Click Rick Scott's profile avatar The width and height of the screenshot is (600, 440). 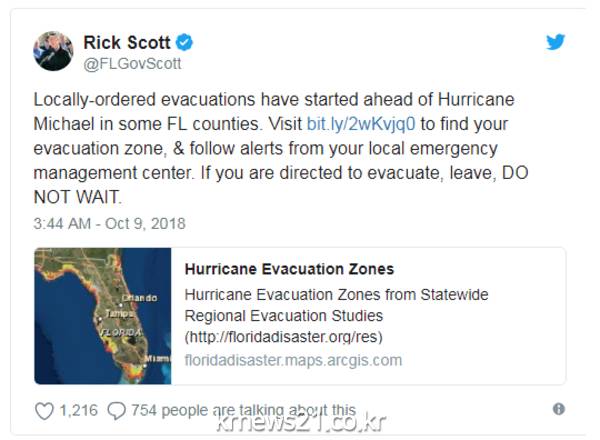tap(53, 51)
